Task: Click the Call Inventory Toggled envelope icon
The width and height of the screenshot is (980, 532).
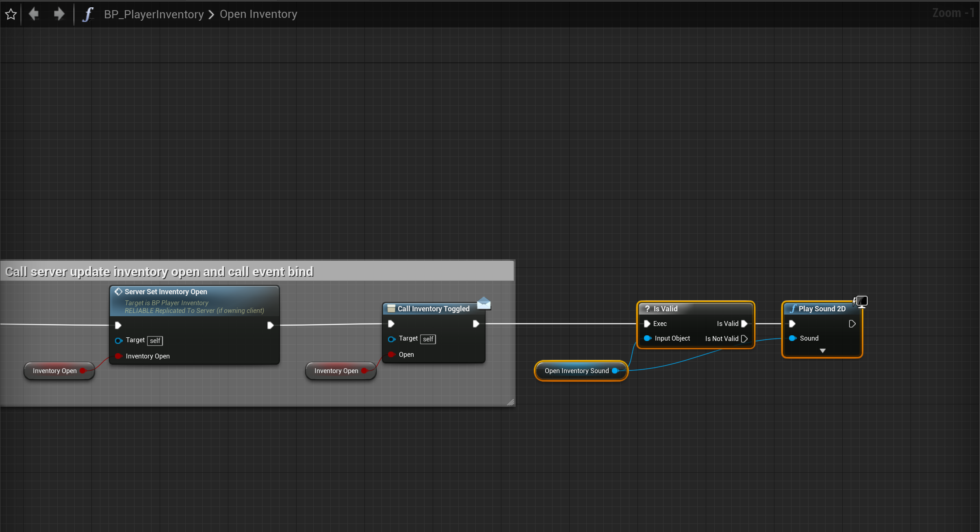Action: pos(483,303)
